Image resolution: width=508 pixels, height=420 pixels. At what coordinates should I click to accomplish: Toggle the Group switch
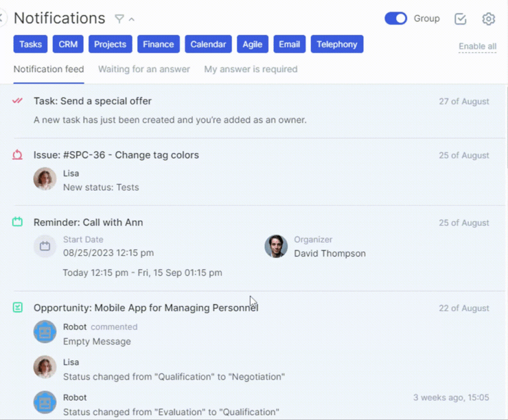click(x=395, y=19)
